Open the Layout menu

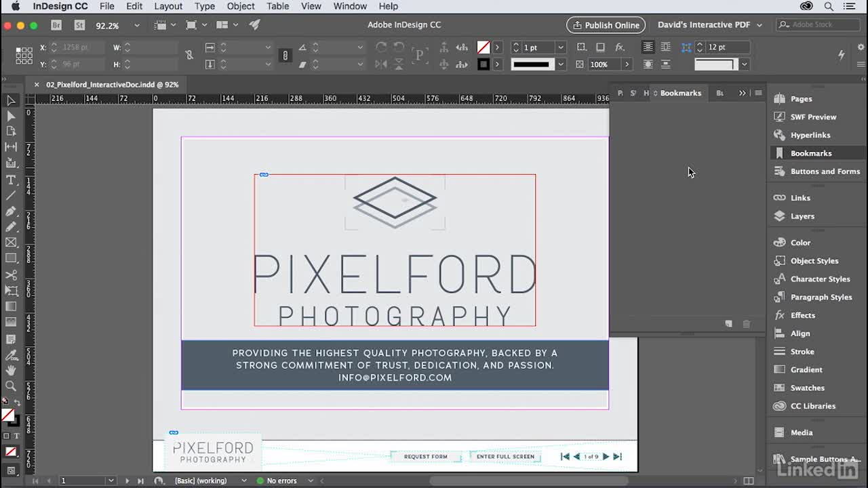pyautogui.click(x=168, y=6)
